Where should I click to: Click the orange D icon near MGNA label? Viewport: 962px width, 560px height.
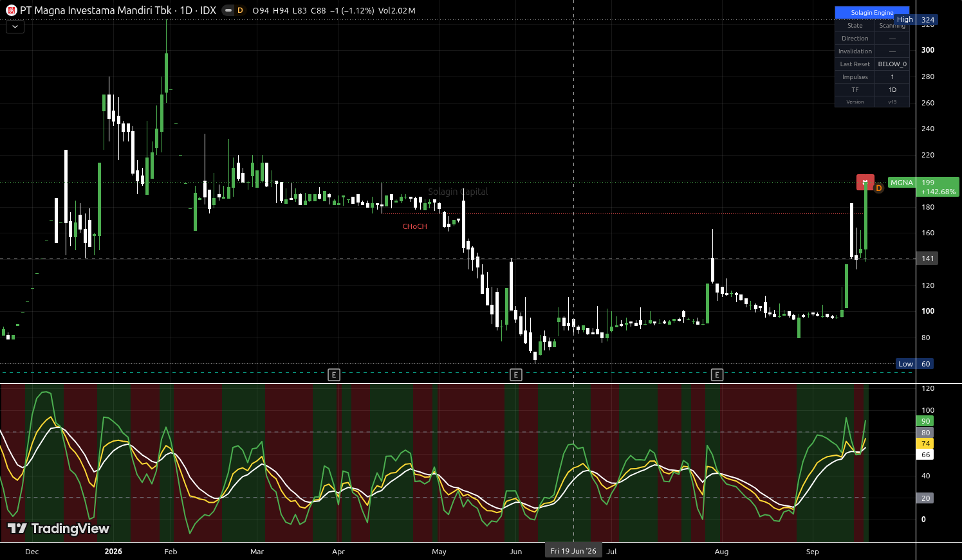879,188
